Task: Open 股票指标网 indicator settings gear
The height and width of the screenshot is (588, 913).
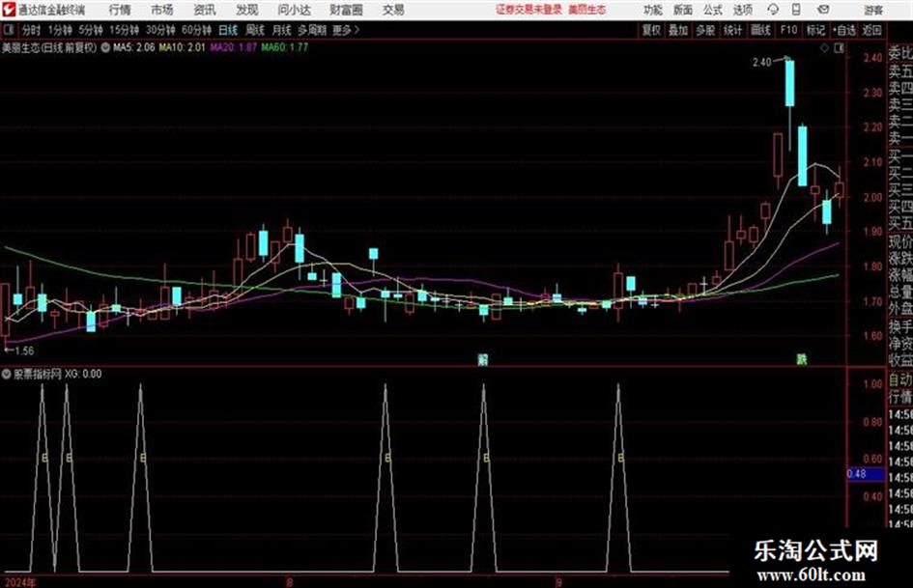Action: click(x=7, y=374)
